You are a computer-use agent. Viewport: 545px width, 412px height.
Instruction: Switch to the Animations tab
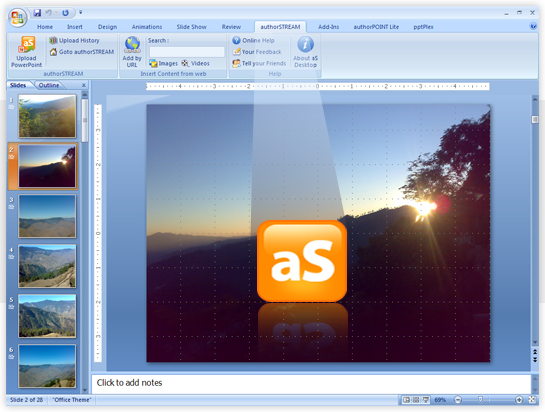(147, 27)
